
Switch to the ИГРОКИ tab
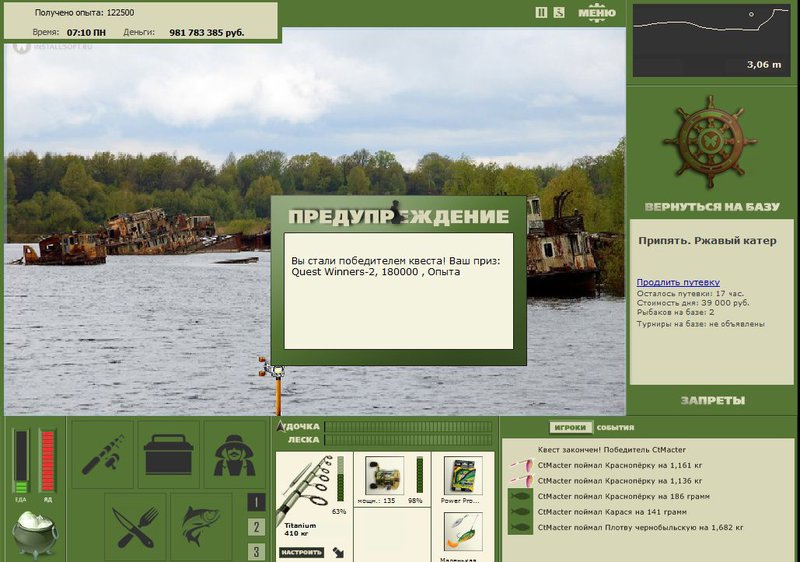point(570,427)
